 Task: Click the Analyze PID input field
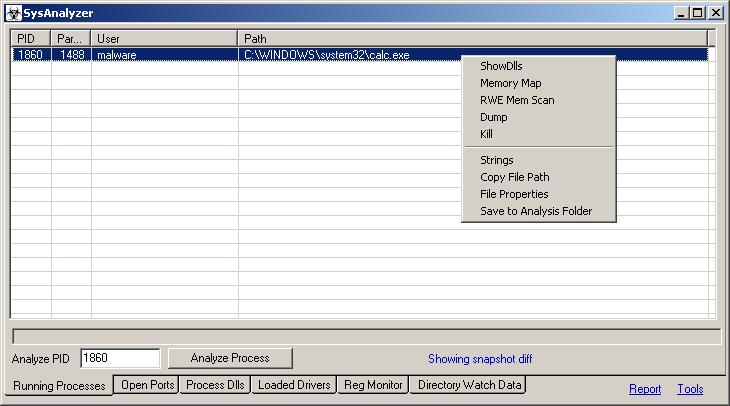coord(119,358)
